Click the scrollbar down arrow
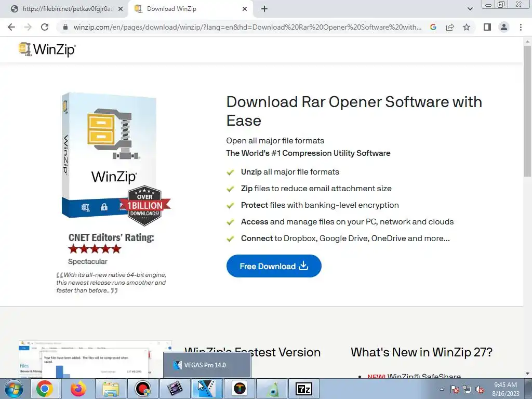Image resolution: width=532 pixels, height=399 pixels. tap(527, 374)
